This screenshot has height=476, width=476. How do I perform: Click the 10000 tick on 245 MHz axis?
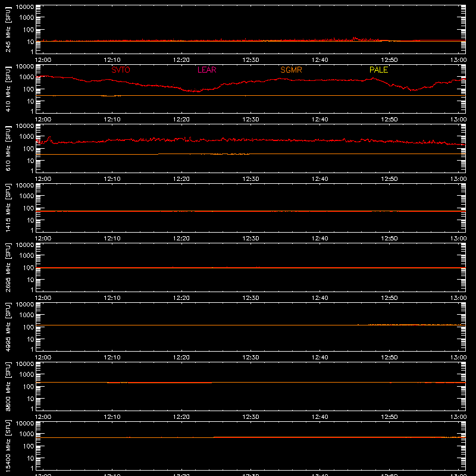[25, 7]
